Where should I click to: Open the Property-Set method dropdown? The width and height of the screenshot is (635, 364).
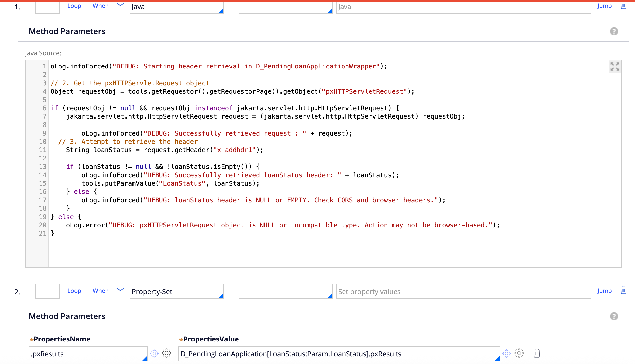pyautogui.click(x=177, y=291)
